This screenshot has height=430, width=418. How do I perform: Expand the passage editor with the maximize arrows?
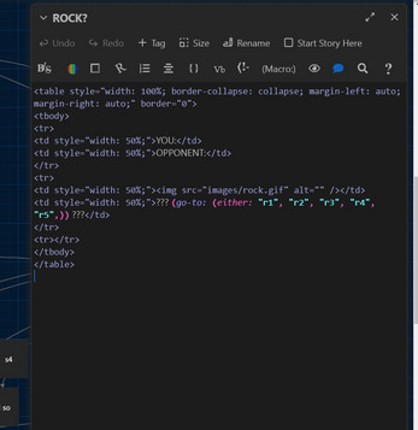[370, 17]
